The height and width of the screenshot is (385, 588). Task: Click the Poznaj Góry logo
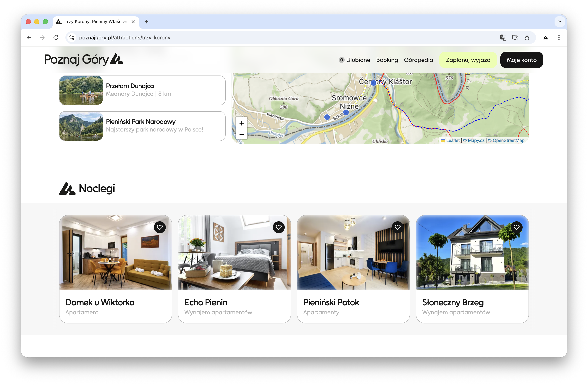(x=83, y=60)
